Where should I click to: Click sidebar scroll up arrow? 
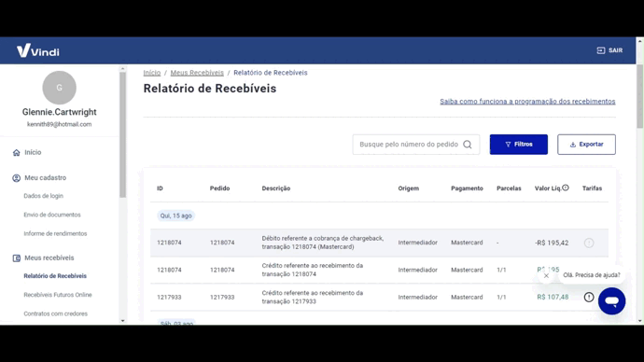tap(123, 68)
